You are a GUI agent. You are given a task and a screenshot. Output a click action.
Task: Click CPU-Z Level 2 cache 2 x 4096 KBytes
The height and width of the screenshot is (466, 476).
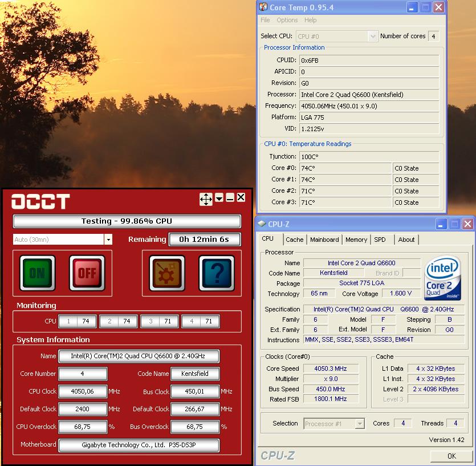436,389
